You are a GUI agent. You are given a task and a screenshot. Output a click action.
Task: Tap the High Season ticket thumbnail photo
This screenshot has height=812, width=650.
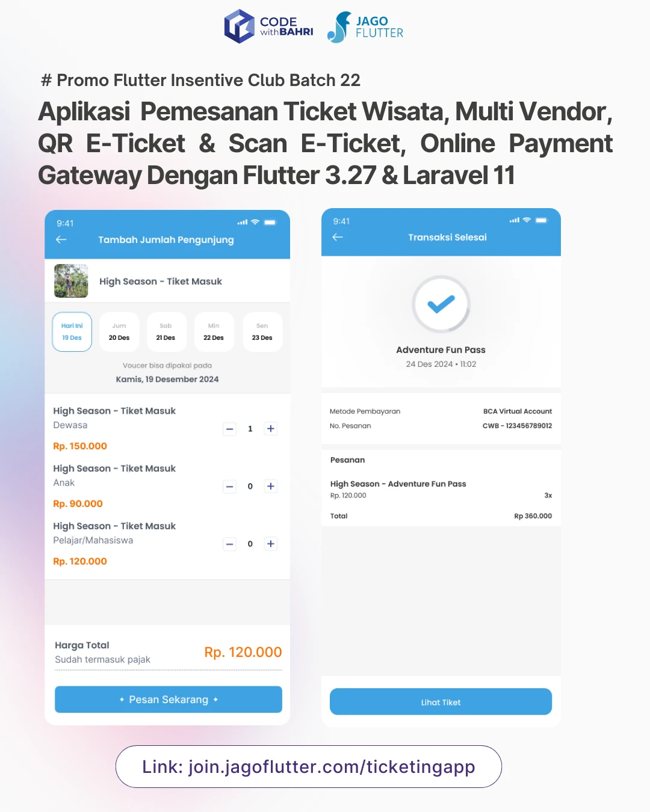[x=71, y=281]
